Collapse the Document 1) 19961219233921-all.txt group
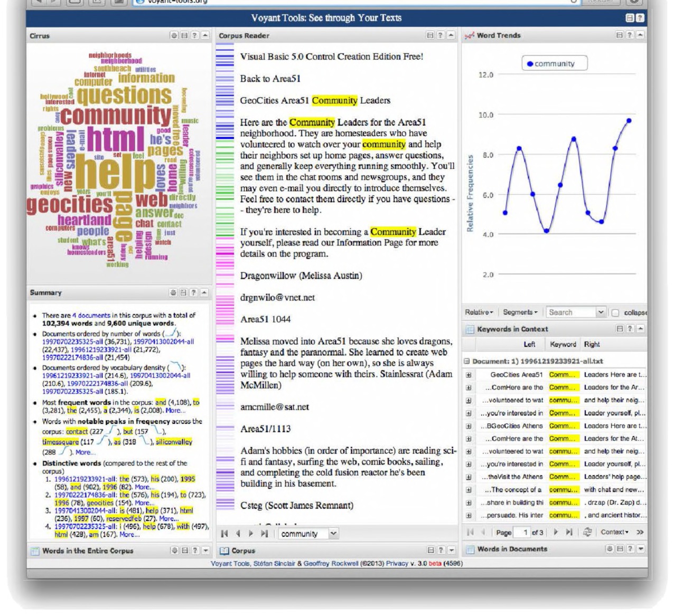The image size is (674, 616). pyautogui.click(x=467, y=362)
